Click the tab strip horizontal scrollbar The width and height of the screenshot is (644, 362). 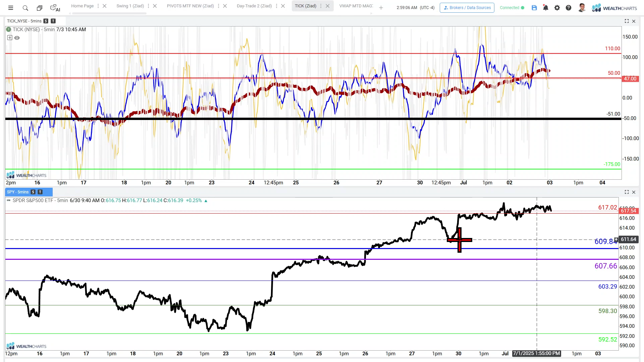109,13
